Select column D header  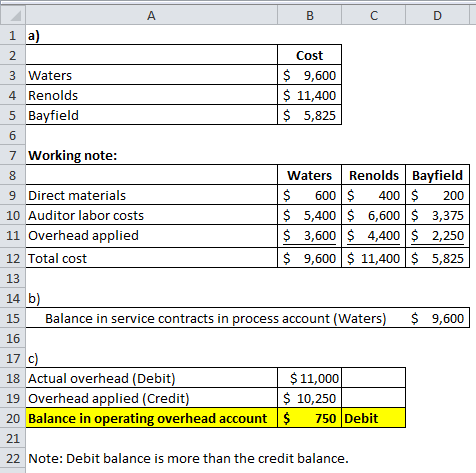pyautogui.click(x=437, y=15)
